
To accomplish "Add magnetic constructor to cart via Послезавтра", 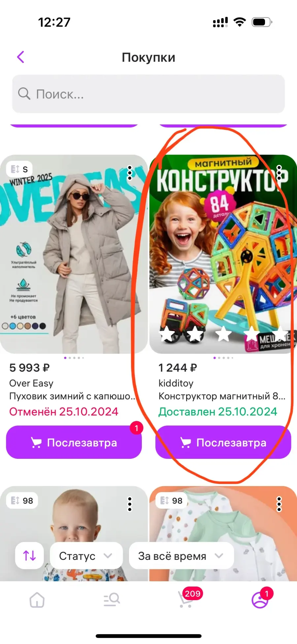I will point(223,442).
